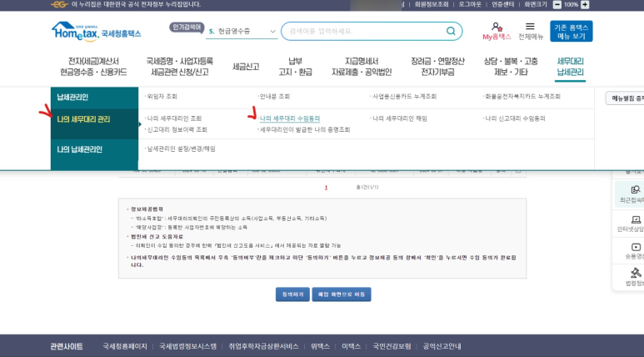Open 지급명세서 자료제출·공익법인 menu
This screenshot has width=644, height=357.
click(x=362, y=67)
